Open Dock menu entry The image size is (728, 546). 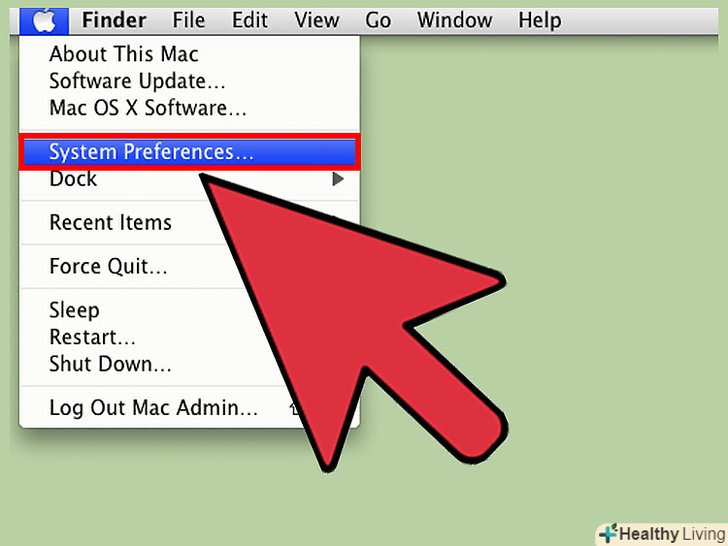point(73,179)
